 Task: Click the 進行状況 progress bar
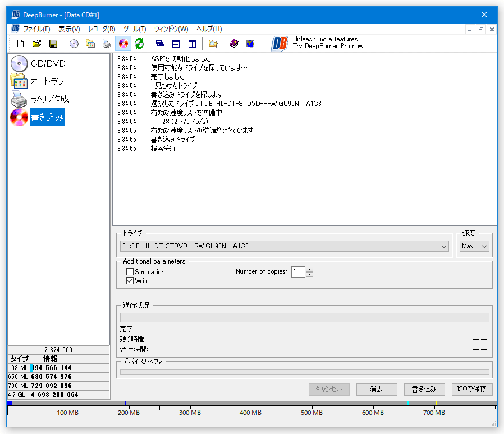click(304, 318)
